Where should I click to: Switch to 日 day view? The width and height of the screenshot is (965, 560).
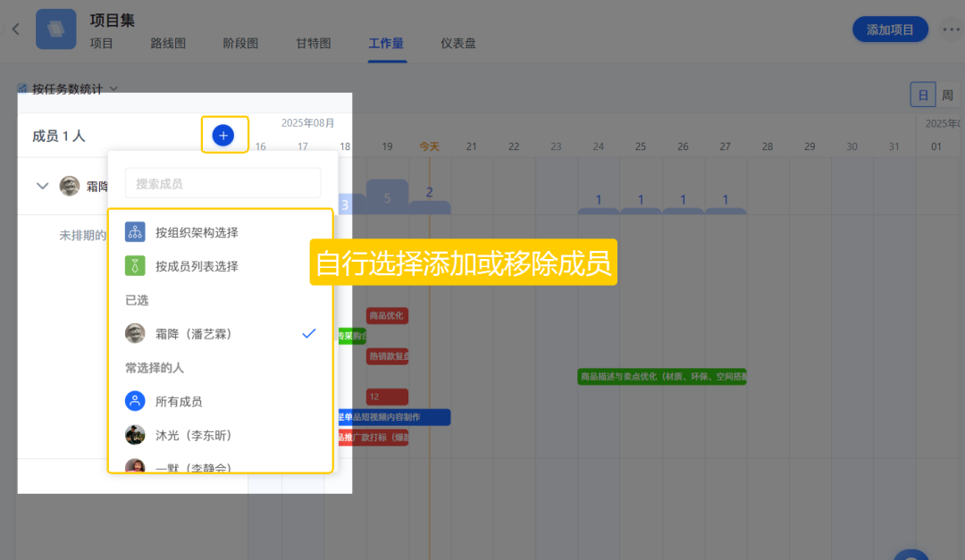click(923, 95)
